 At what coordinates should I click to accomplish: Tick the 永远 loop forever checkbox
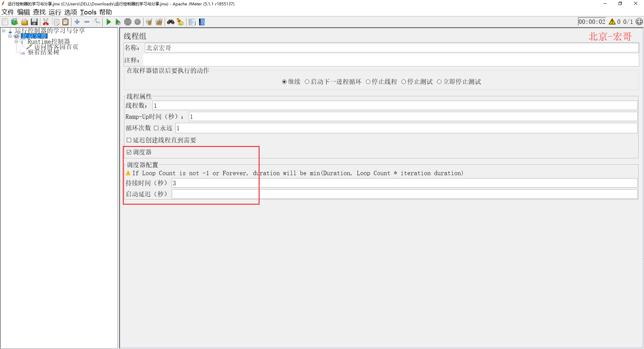(156, 128)
